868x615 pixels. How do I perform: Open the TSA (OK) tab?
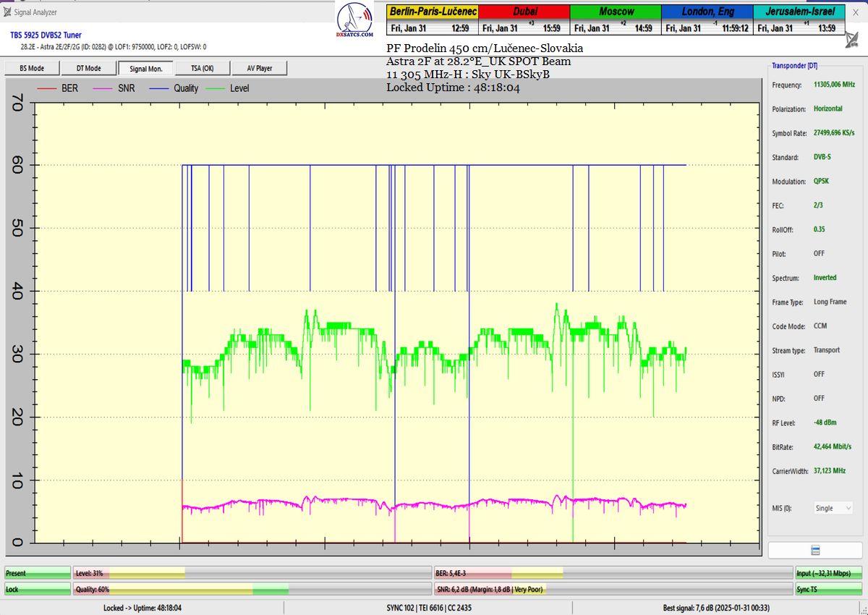pyautogui.click(x=202, y=68)
